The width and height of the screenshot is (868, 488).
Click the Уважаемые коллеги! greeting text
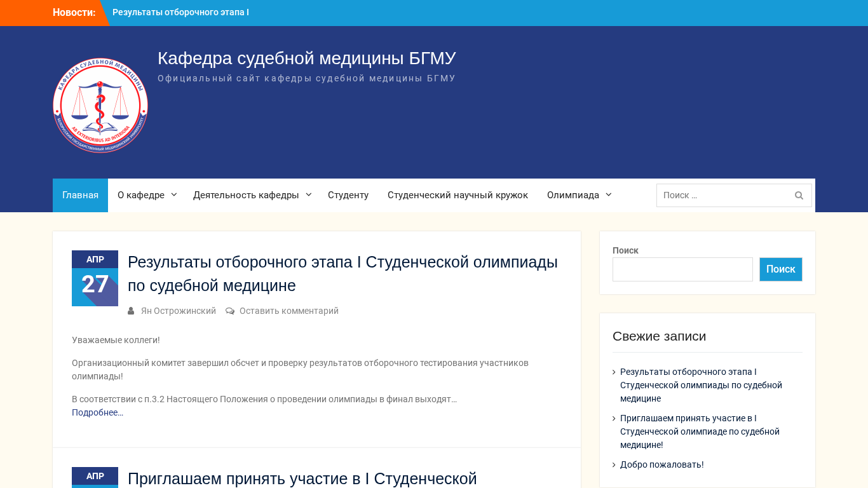tap(116, 340)
